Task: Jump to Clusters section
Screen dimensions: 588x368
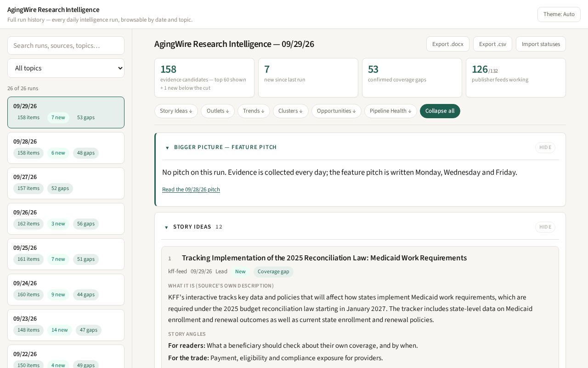Action: 291,111
